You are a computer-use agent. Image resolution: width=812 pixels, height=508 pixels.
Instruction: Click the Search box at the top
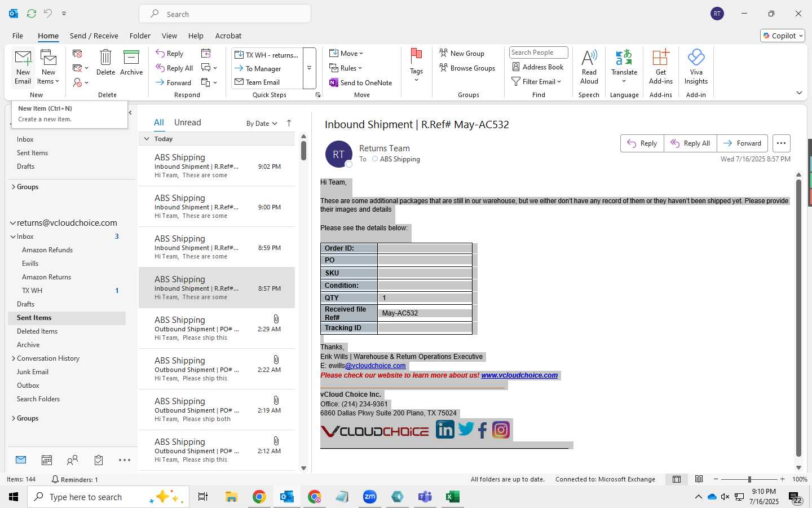click(225, 14)
